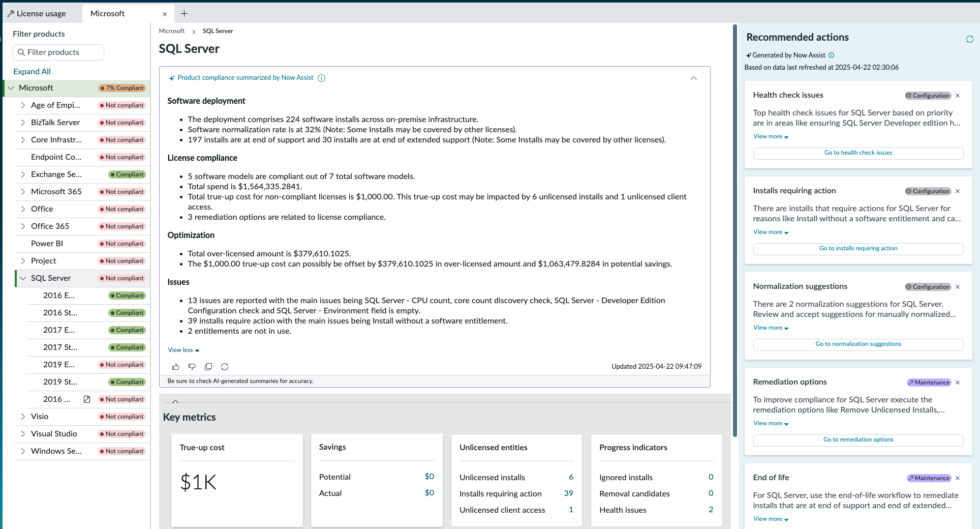Image resolution: width=980 pixels, height=529 pixels.
Task: Open a new tab with plus icon
Action: [184, 14]
